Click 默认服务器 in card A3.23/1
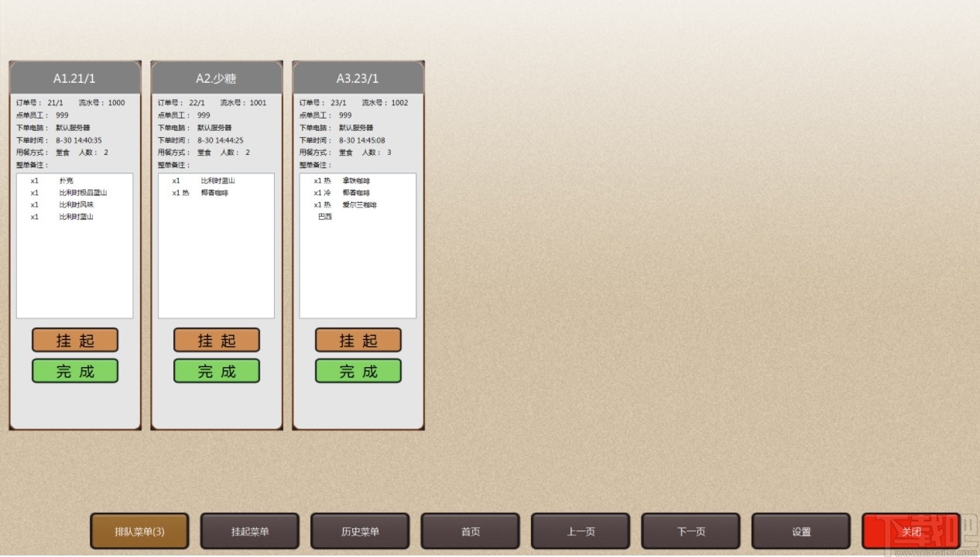This screenshot has height=557, width=980. click(x=356, y=128)
